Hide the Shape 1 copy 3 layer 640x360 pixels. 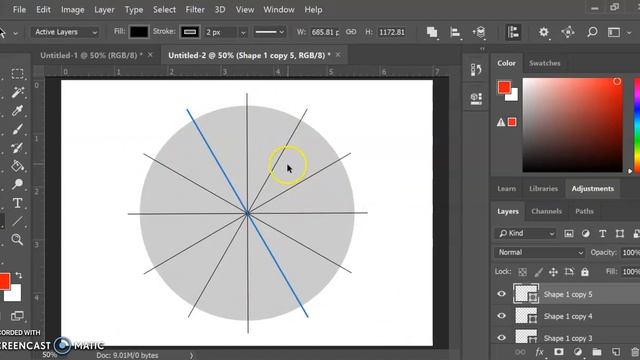[x=502, y=338]
